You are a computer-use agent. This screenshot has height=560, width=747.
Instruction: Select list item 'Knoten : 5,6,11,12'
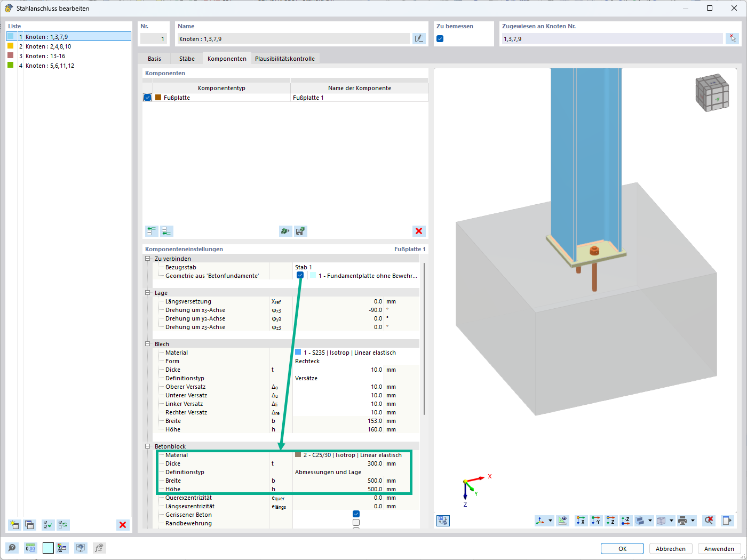coord(68,66)
